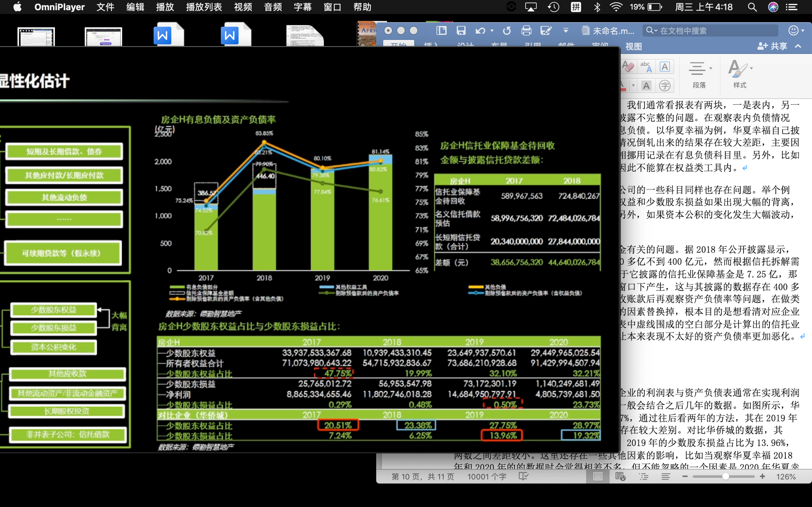Click the AirPlay display icon in menu bar
812x507 pixels.
pos(531,7)
